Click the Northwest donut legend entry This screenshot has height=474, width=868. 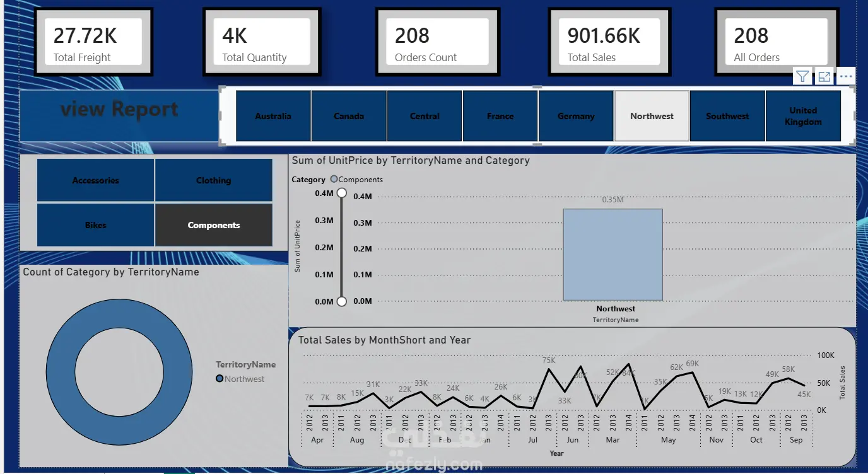point(240,379)
